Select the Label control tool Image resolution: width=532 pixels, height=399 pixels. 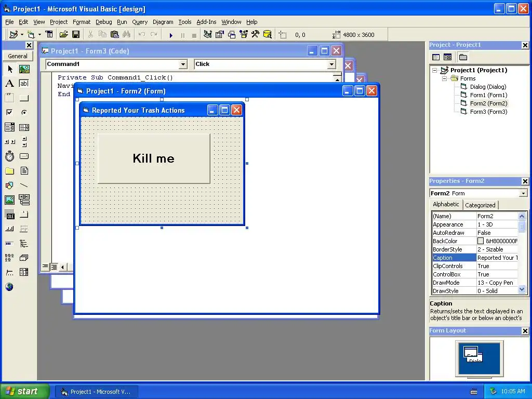(10, 84)
